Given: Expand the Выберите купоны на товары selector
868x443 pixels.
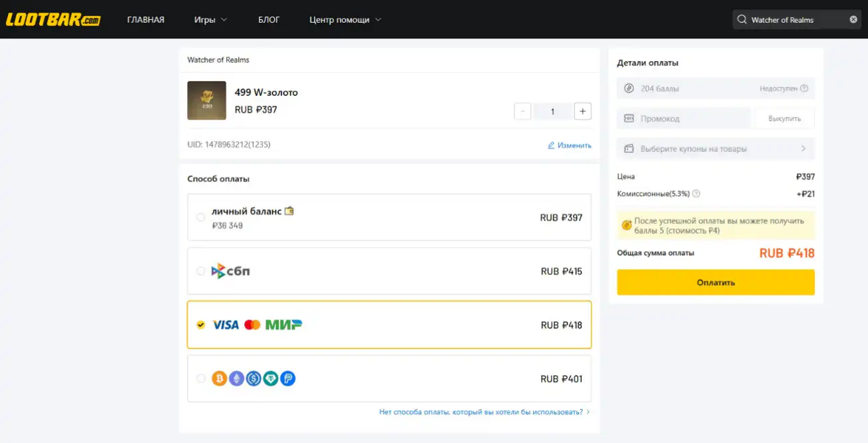Looking at the screenshot, I should [x=716, y=149].
